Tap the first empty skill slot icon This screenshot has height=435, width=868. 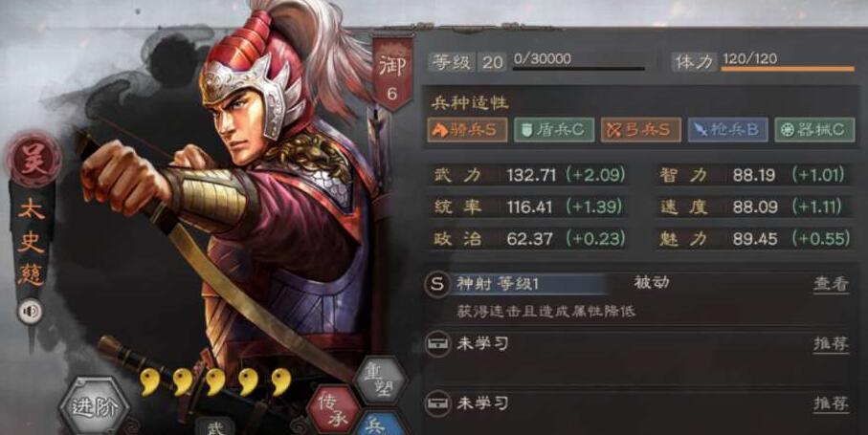tap(437, 344)
